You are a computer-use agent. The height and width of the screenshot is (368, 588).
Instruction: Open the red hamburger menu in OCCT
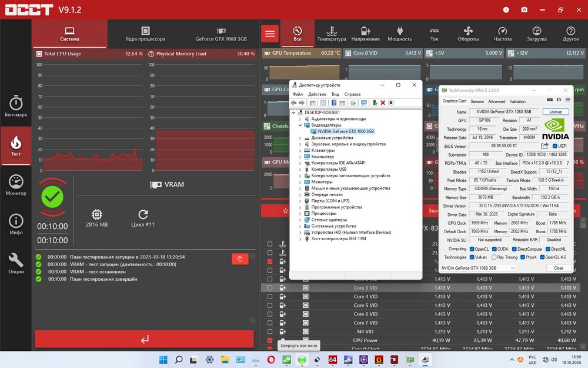(270, 34)
